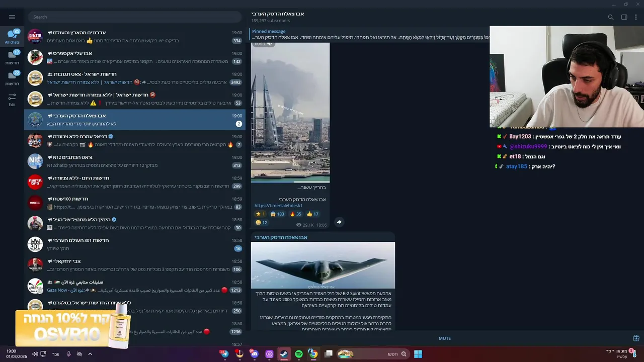Open chat אבו עלי אקספרס
The width and height of the screenshot is (644, 362).
coord(135,57)
